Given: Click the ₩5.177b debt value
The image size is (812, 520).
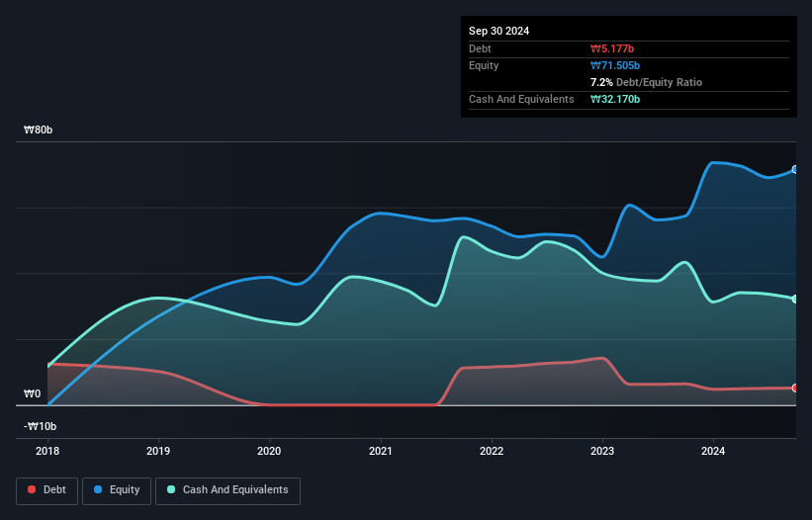Looking at the screenshot, I should [x=612, y=48].
